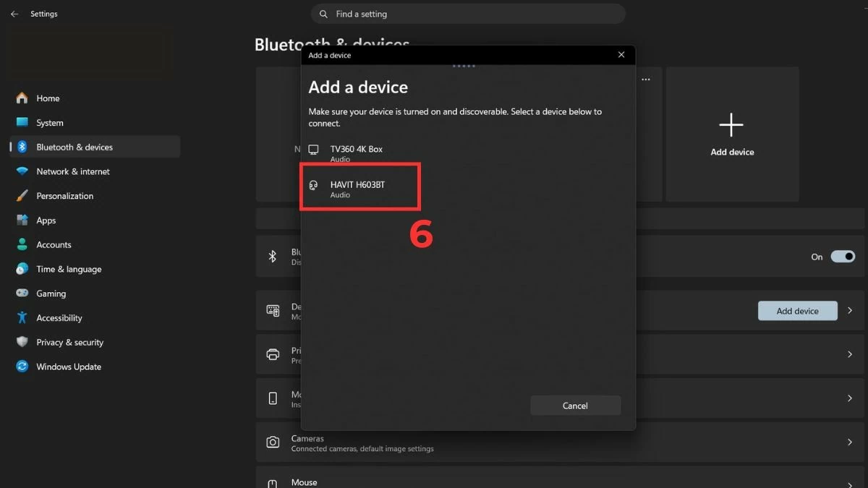
Task: Open Time & language via its globe icon
Action: (22, 269)
